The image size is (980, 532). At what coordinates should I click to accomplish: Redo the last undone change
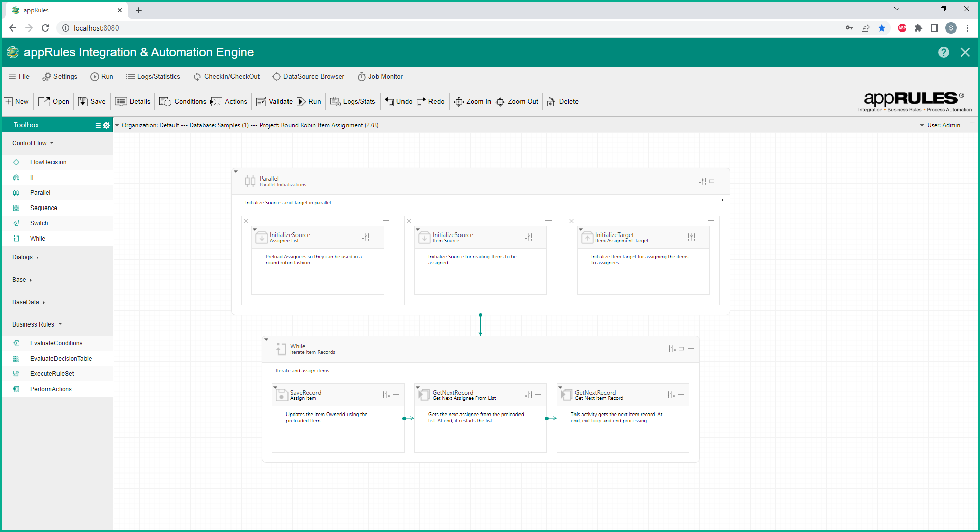pyautogui.click(x=430, y=102)
